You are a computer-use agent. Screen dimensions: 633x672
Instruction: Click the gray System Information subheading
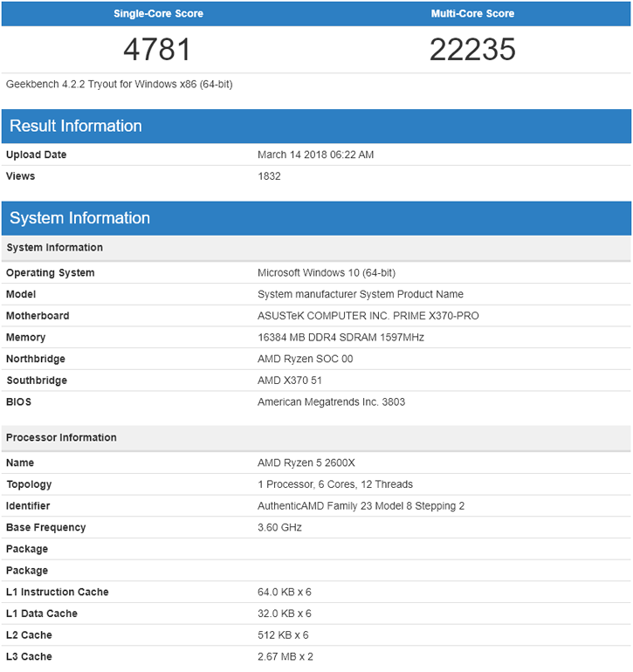(x=54, y=247)
